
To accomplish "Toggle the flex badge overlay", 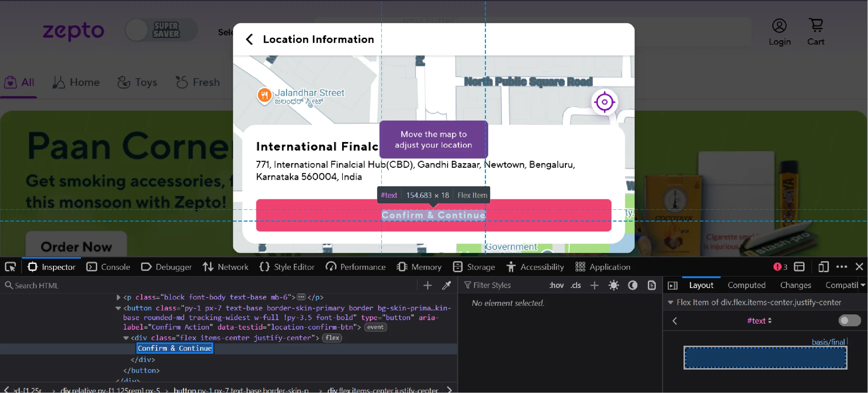I will click(332, 338).
